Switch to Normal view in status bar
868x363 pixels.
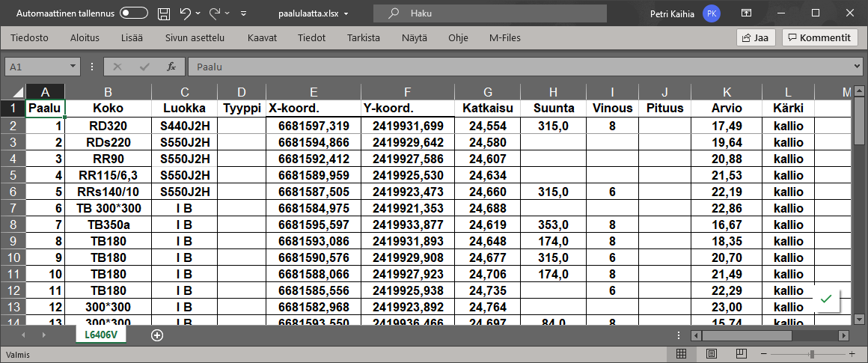tap(682, 354)
